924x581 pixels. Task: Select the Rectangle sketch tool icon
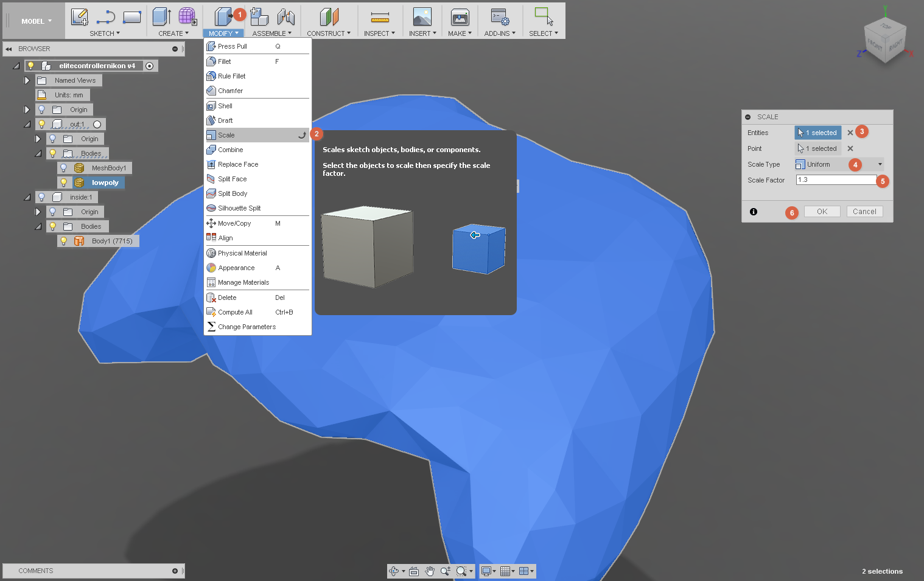pos(132,17)
